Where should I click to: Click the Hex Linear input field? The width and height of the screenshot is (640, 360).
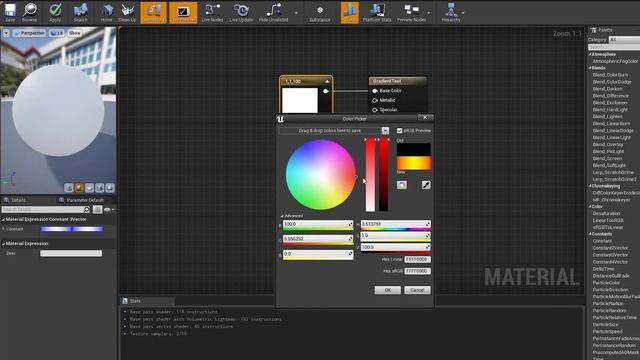(x=417, y=260)
